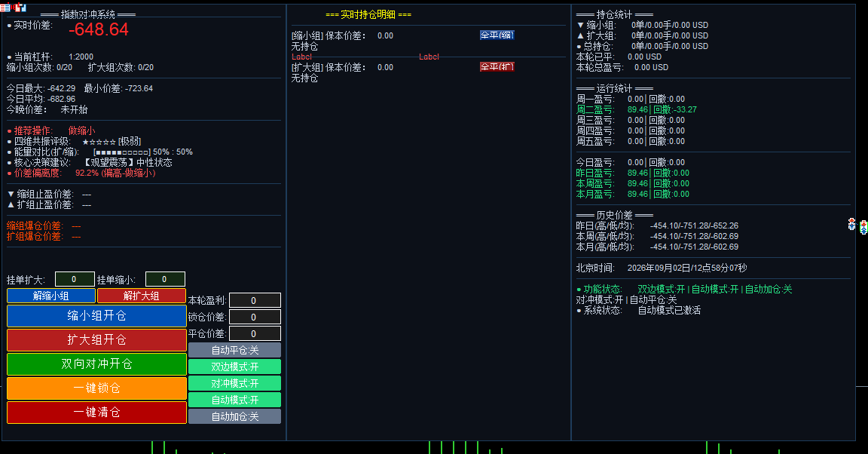The height and width of the screenshot is (454, 868).
Task: Click the 扩组止盈价差 line
Action: pyautogui.click(x=49, y=204)
